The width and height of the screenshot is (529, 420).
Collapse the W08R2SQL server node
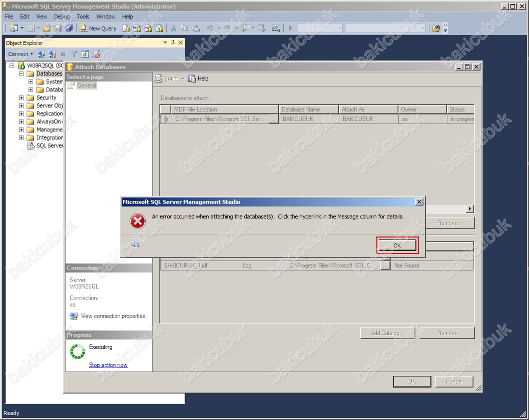pos(12,65)
